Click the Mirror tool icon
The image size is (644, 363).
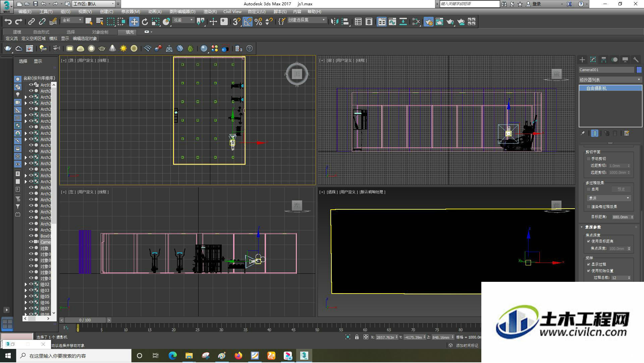(334, 22)
